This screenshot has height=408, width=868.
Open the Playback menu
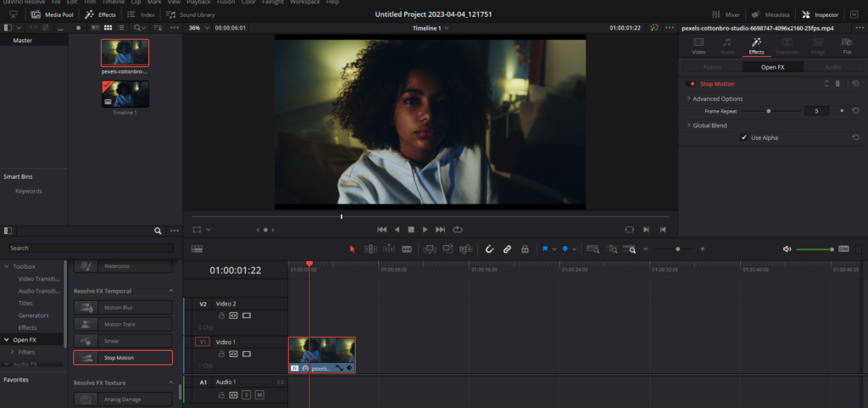[x=198, y=3]
